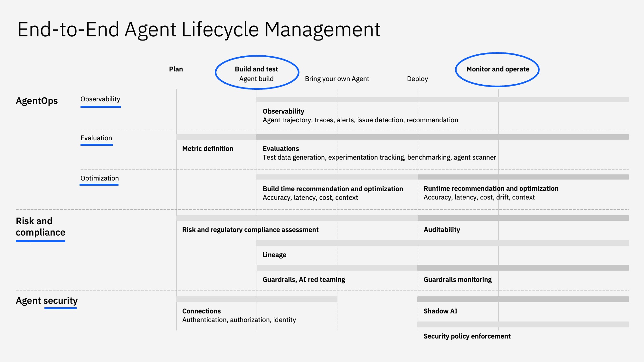This screenshot has height=362, width=644.
Task: Click the Auditability item
Action: pyautogui.click(x=441, y=230)
